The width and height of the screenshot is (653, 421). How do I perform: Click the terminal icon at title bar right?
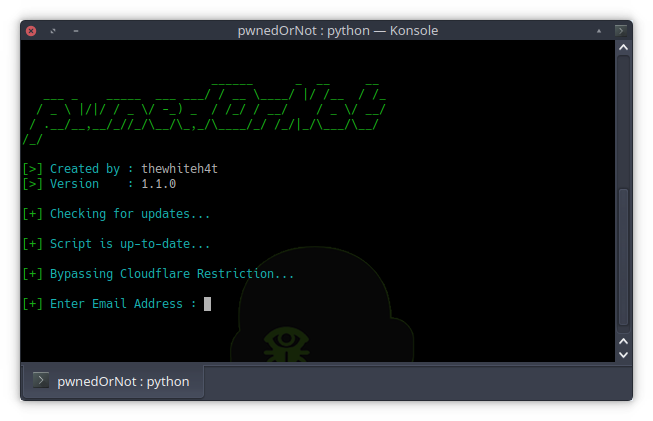click(x=621, y=31)
